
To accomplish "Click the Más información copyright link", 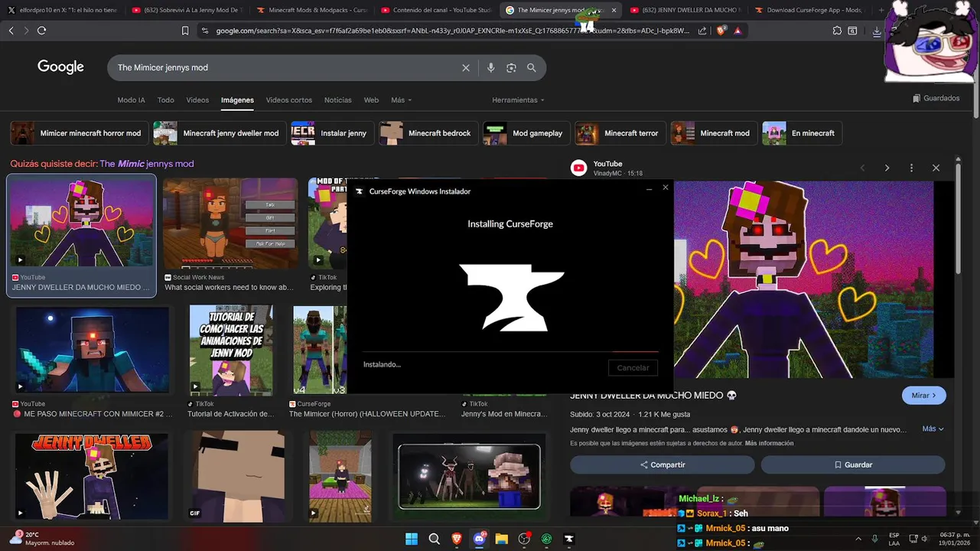I will tap(769, 443).
